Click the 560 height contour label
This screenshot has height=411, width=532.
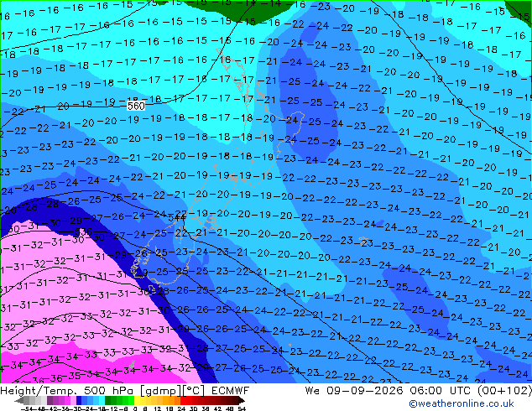136,107
